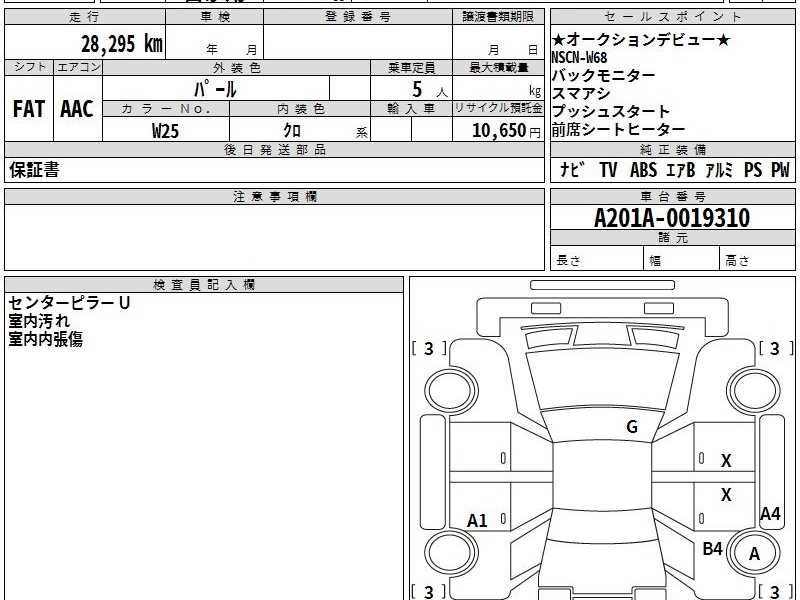Click the 外装色 header
The height and width of the screenshot is (600, 800).
coord(237,68)
